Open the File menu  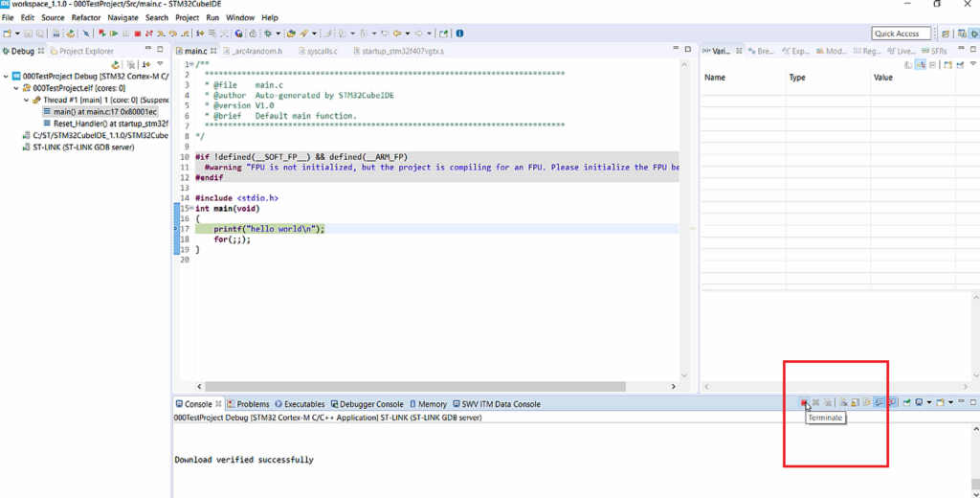click(8, 17)
